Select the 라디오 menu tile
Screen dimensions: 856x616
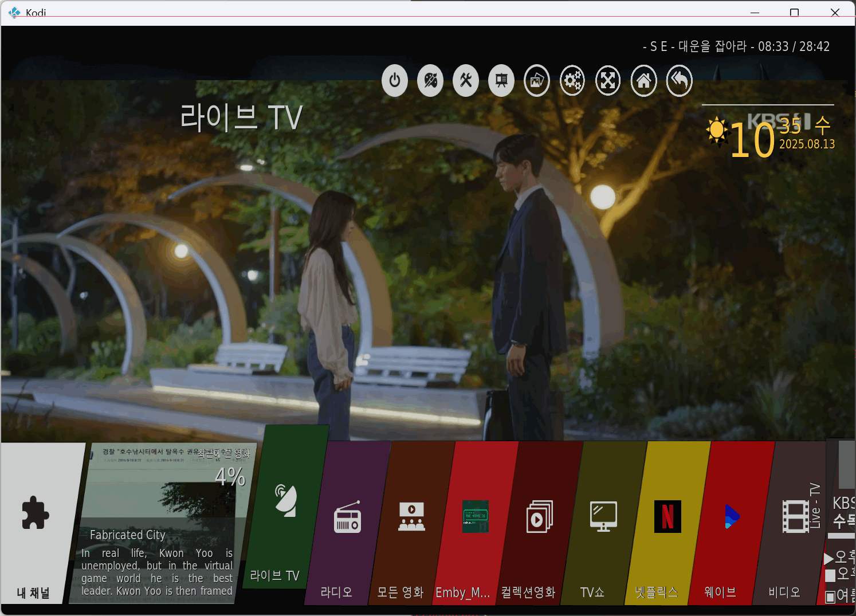pos(348,523)
